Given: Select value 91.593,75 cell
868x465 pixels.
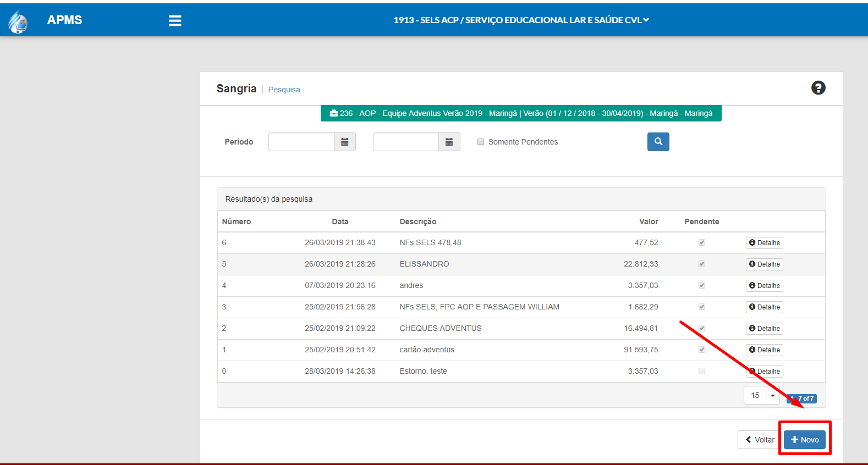Looking at the screenshot, I should pyautogui.click(x=641, y=350).
